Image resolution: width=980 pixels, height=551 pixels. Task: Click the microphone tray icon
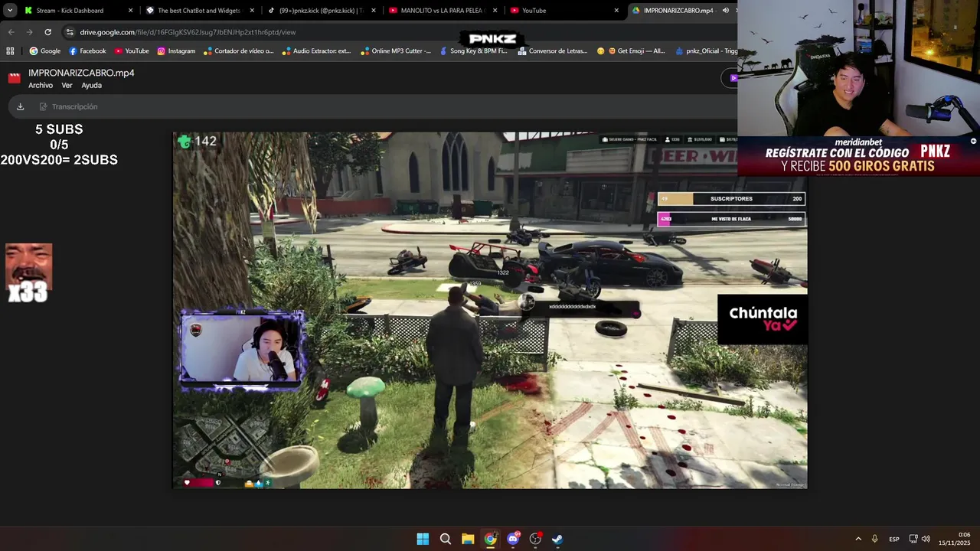click(874, 539)
